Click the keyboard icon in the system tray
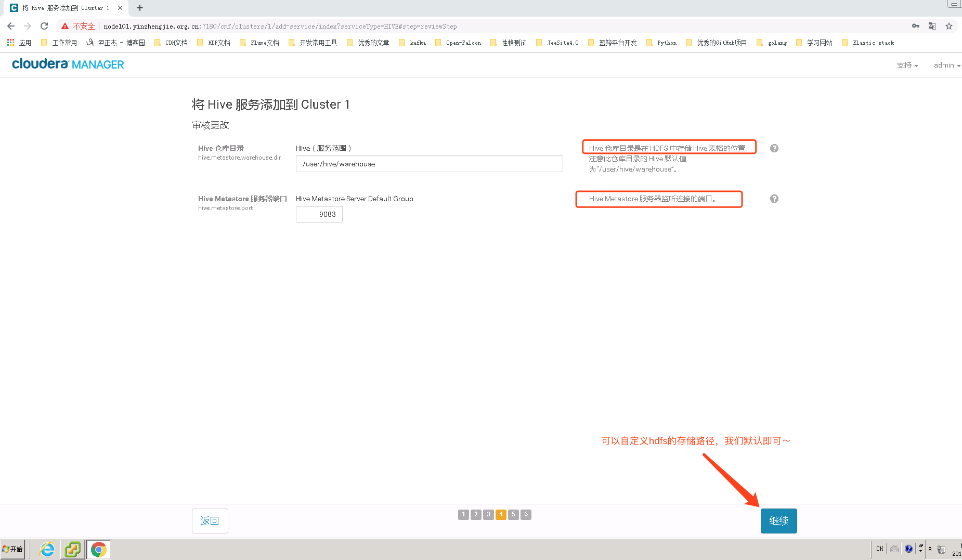The height and width of the screenshot is (560, 962). 894,549
